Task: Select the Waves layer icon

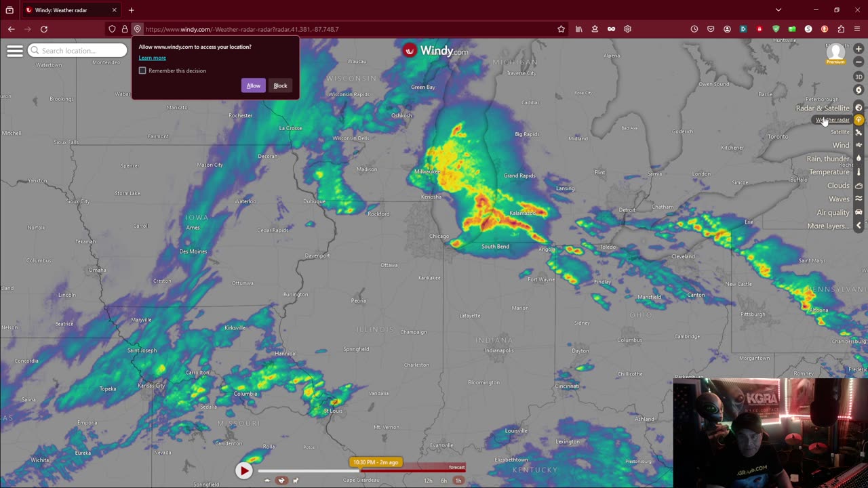Action: click(859, 199)
